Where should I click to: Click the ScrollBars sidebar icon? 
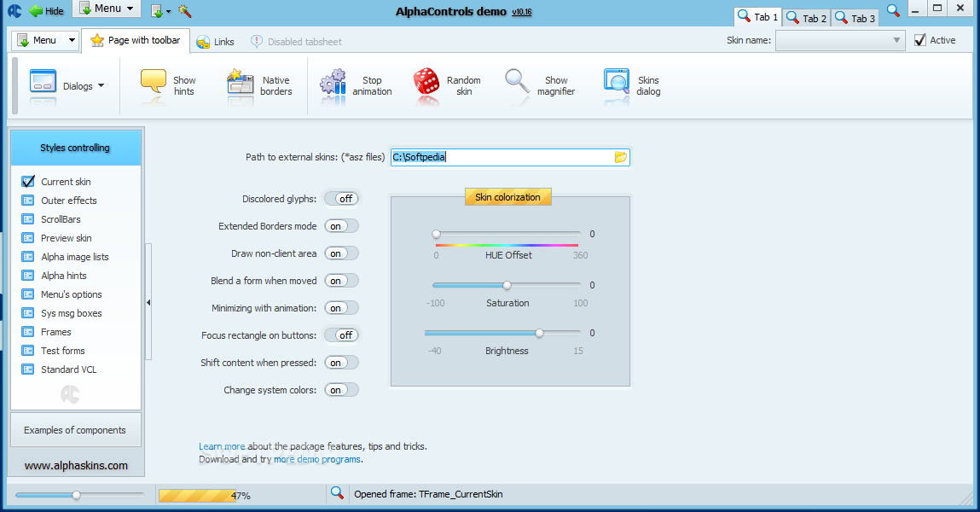click(x=28, y=219)
